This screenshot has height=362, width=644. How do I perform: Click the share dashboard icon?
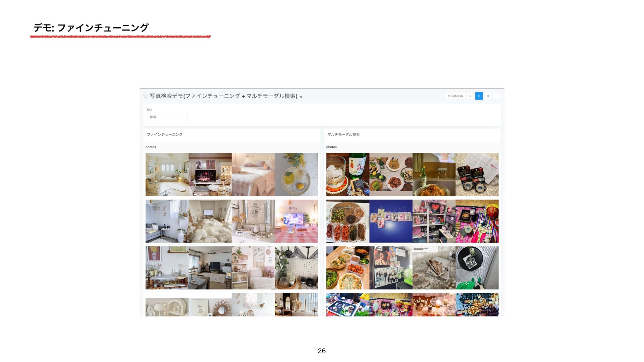point(488,96)
